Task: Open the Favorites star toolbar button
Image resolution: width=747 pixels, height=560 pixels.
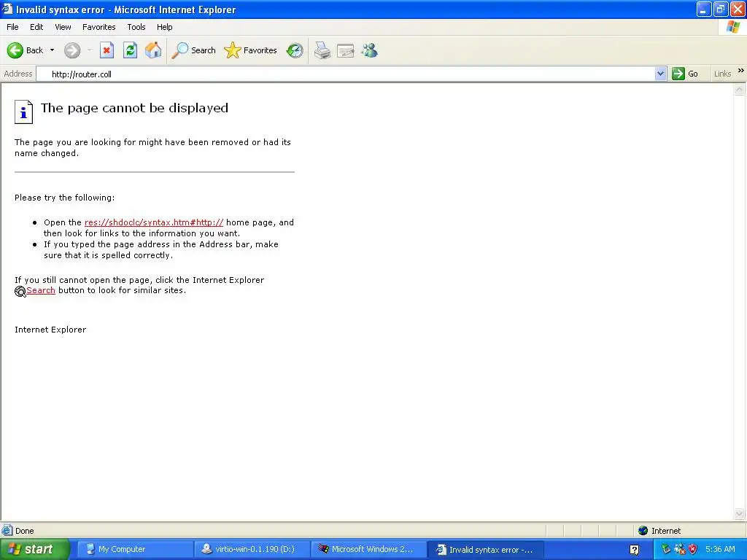Action: click(x=251, y=50)
